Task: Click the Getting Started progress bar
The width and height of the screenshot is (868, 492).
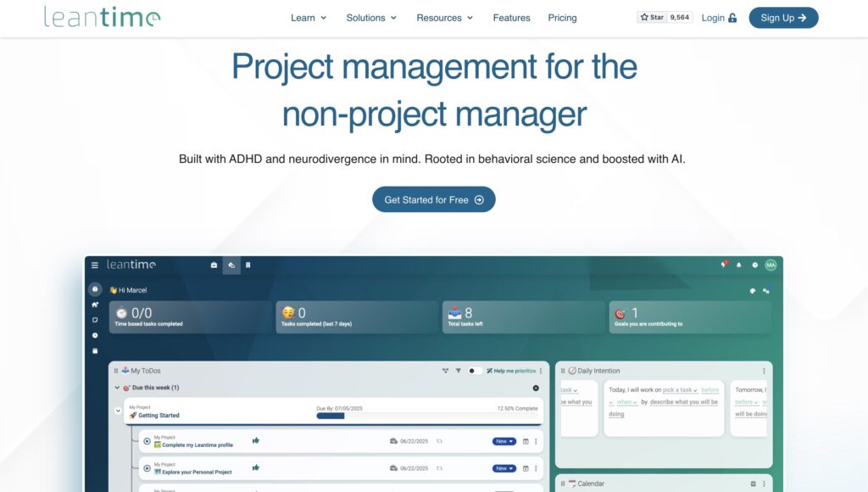Action: [x=427, y=417]
